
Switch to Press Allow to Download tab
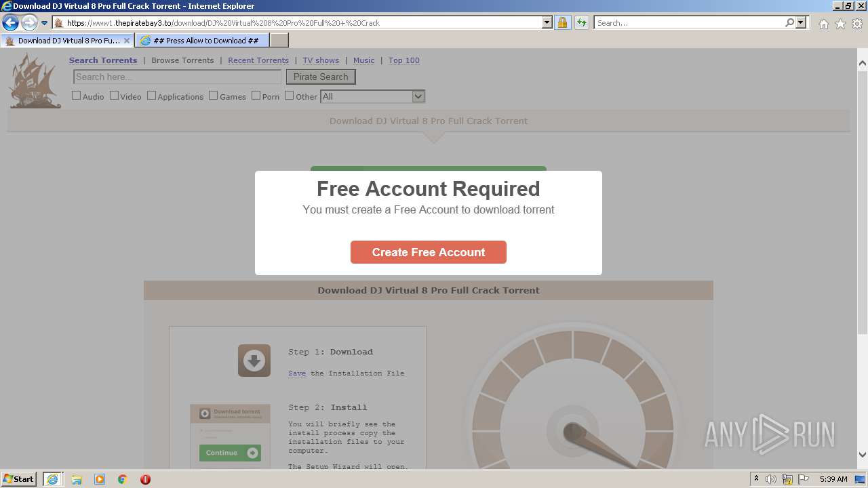pyautogui.click(x=202, y=41)
